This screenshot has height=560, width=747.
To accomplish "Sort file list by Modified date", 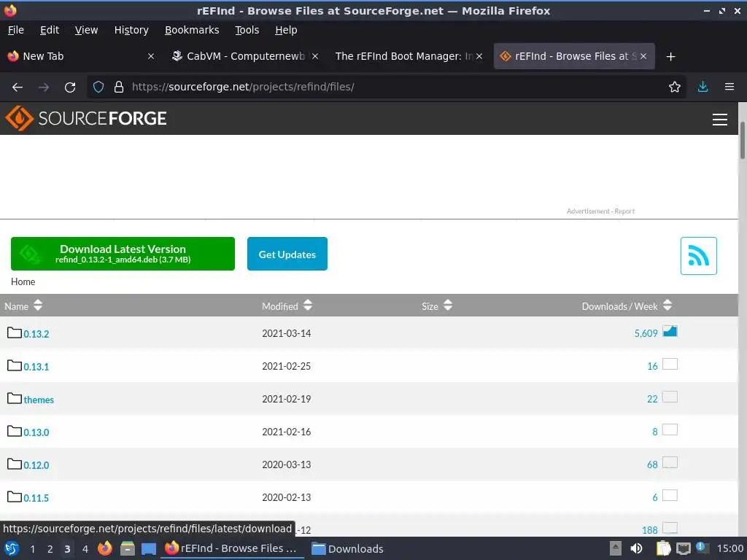I will [x=287, y=306].
